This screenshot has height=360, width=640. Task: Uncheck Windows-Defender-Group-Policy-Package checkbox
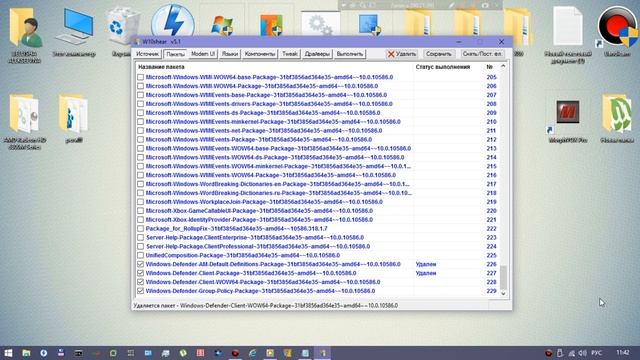(140, 291)
